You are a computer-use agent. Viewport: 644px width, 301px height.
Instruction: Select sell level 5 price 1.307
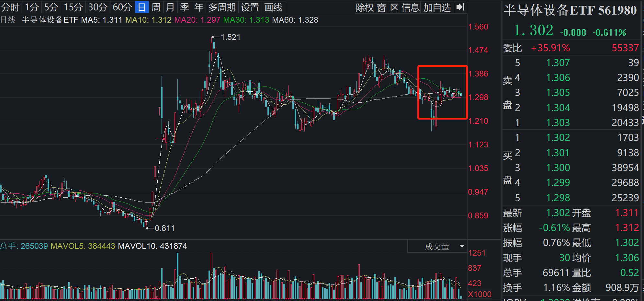(558, 63)
